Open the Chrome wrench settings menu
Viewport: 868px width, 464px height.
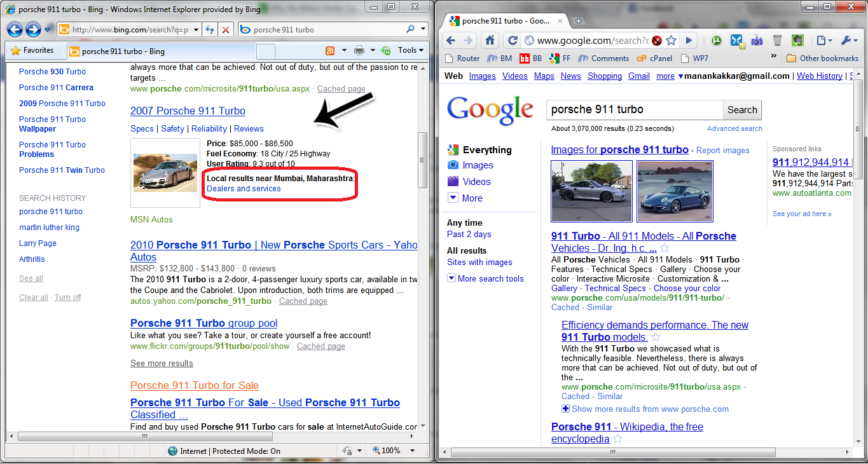click(849, 41)
